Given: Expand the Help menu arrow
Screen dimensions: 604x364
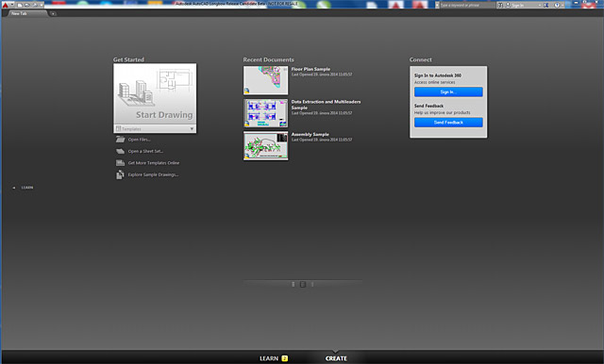Looking at the screenshot, I should point(562,5).
